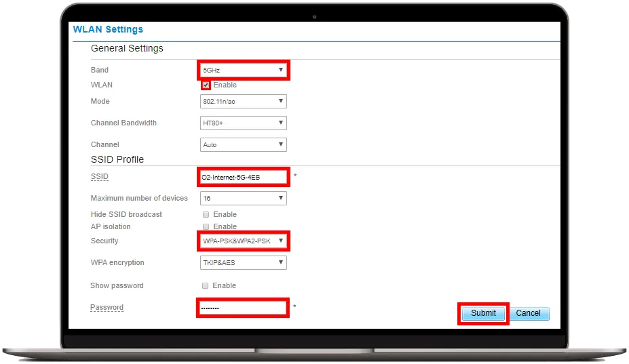Click the WLAN Settings page title

pos(108,30)
